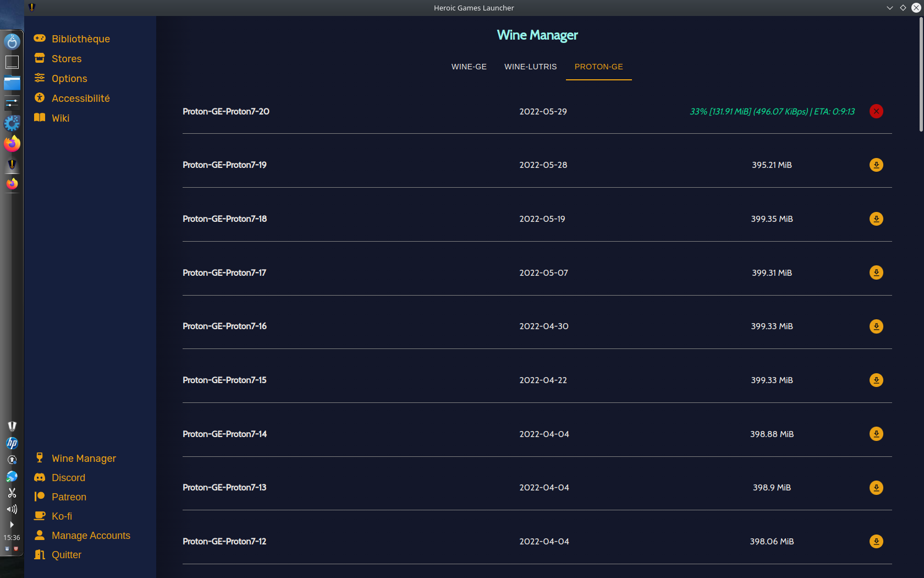Click the Proton-GE-Proton7-16 version name
Viewport: 924px width, 578px height.
point(224,326)
